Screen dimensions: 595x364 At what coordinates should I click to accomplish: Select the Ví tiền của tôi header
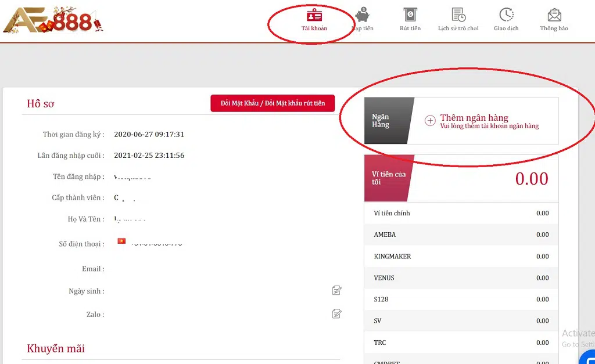click(x=389, y=178)
